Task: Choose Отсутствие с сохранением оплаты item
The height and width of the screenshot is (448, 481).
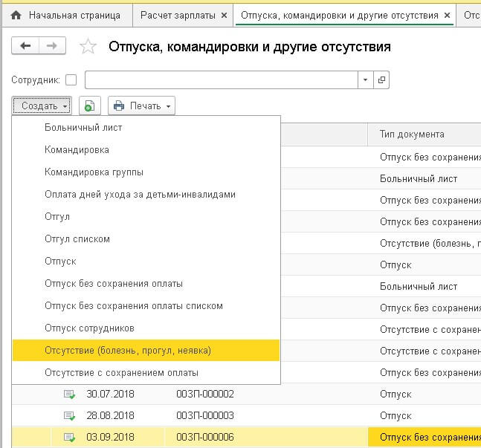Action: click(x=146, y=373)
